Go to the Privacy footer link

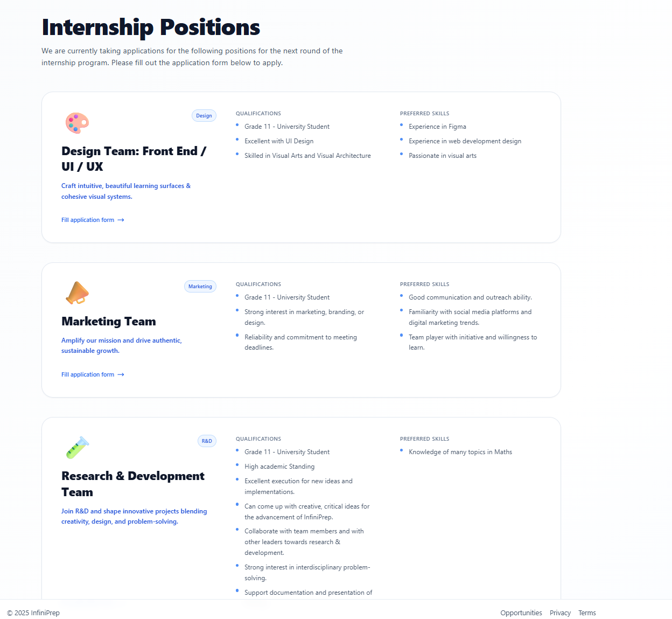(560, 613)
